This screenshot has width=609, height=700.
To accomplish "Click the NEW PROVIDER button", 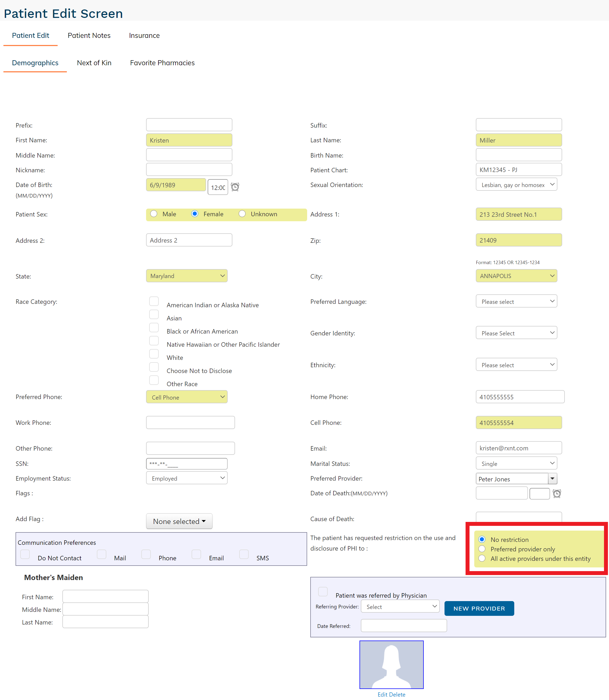I will (479, 608).
